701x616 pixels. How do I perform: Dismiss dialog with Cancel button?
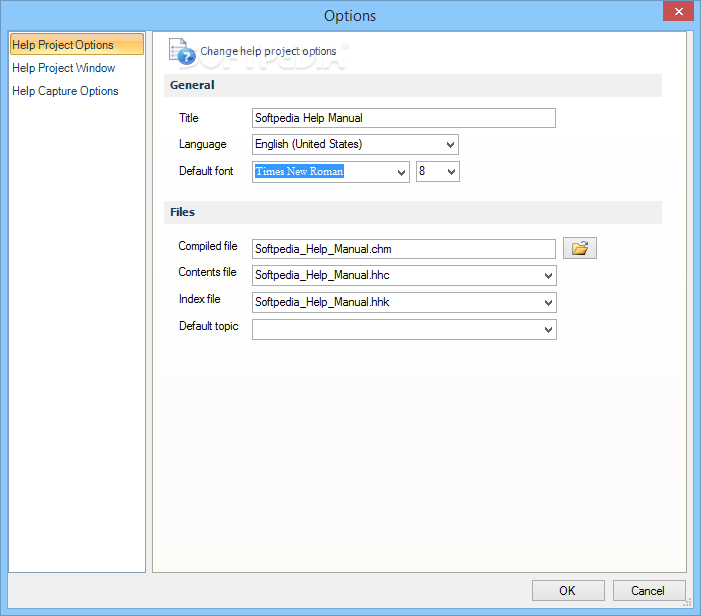[649, 591]
